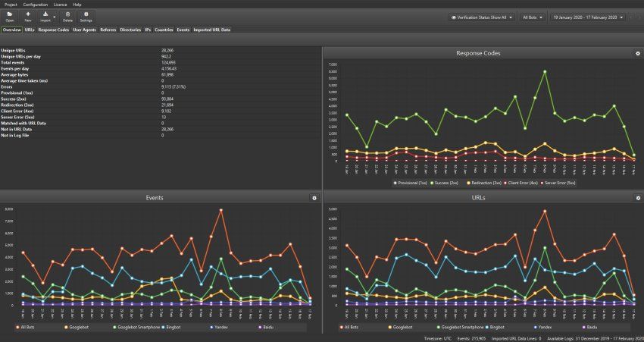Open the Configuration menu

35,4
